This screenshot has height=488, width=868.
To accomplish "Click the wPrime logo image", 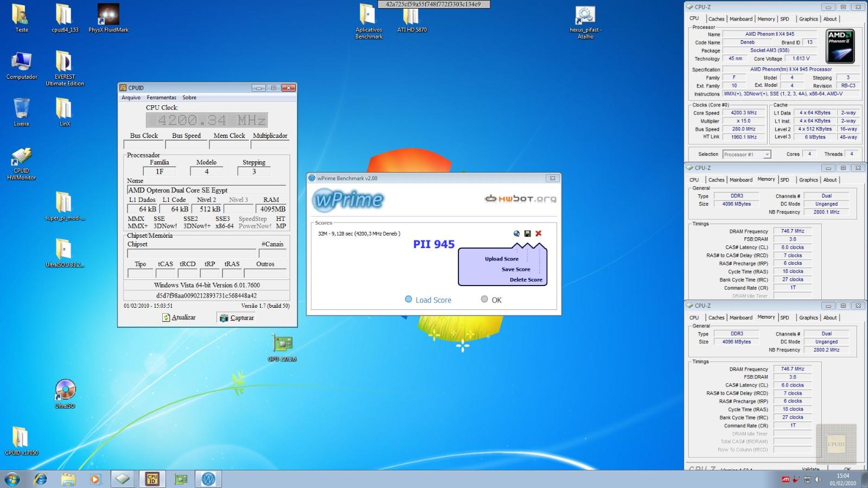I will [x=348, y=199].
